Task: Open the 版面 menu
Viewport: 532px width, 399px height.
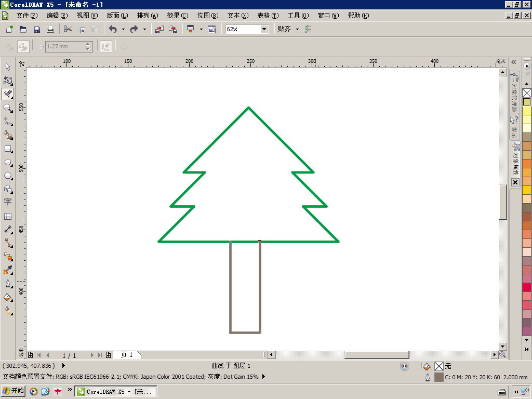Action: [117, 16]
